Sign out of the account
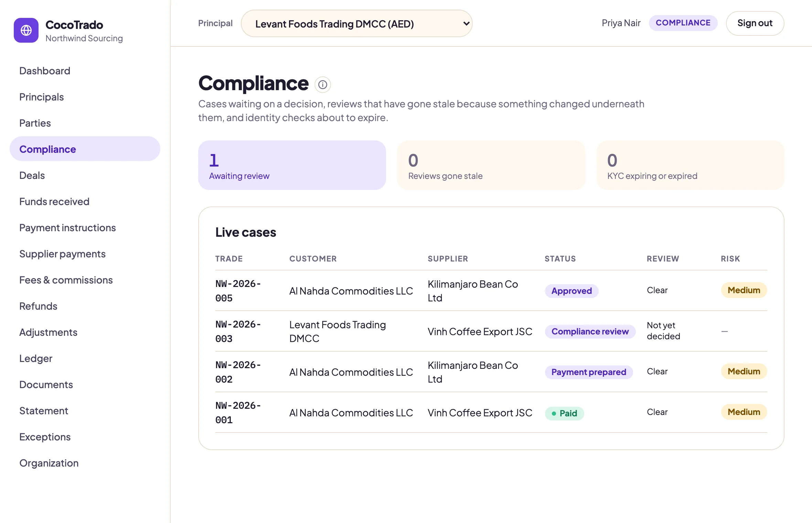This screenshot has width=812, height=523. coord(755,23)
